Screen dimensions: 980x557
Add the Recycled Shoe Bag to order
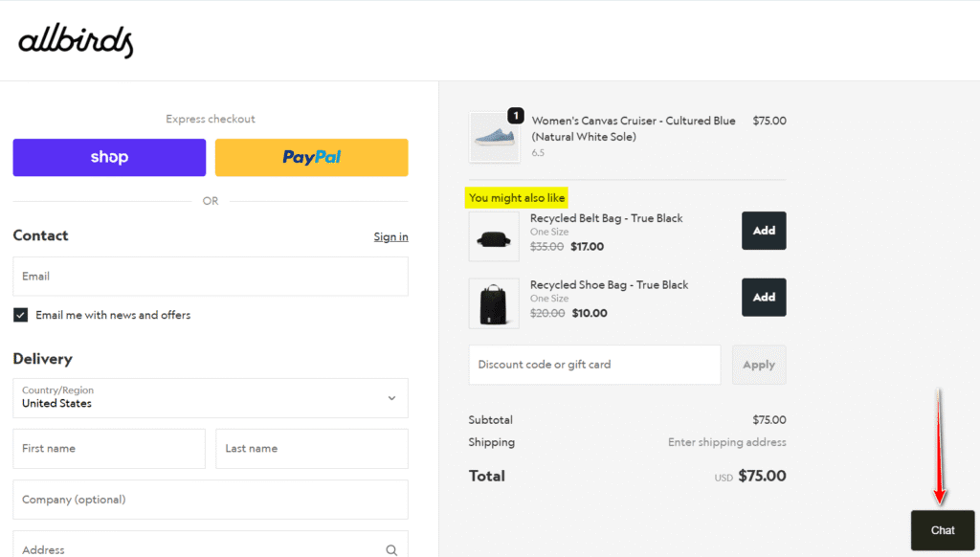[764, 297]
